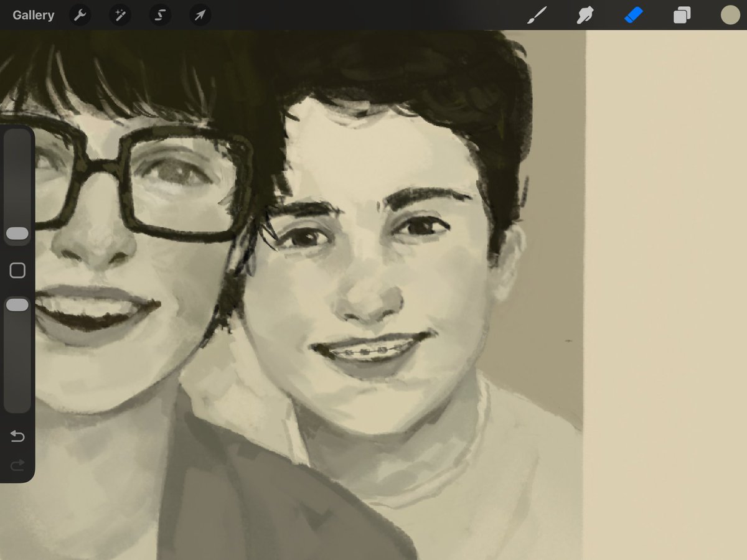The image size is (747, 560).
Task: Open the Layers panel
Action: click(x=682, y=15)
